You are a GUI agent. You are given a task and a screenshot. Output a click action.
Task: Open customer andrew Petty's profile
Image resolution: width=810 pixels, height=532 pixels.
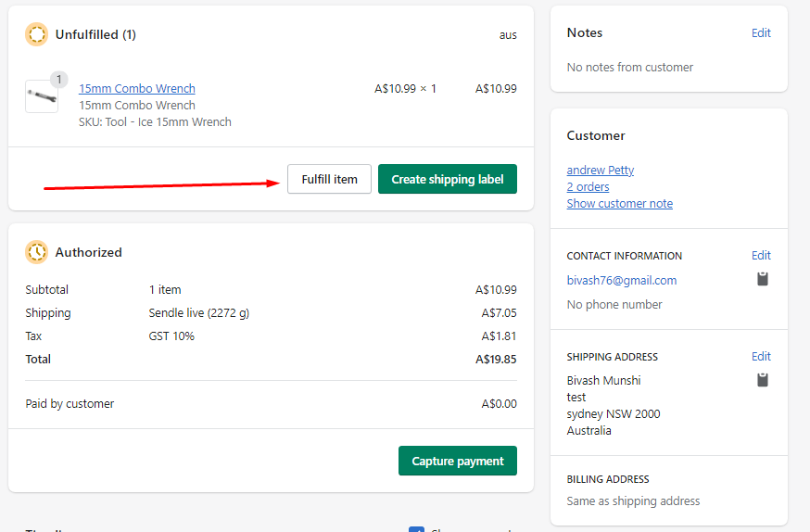(600, 171)
